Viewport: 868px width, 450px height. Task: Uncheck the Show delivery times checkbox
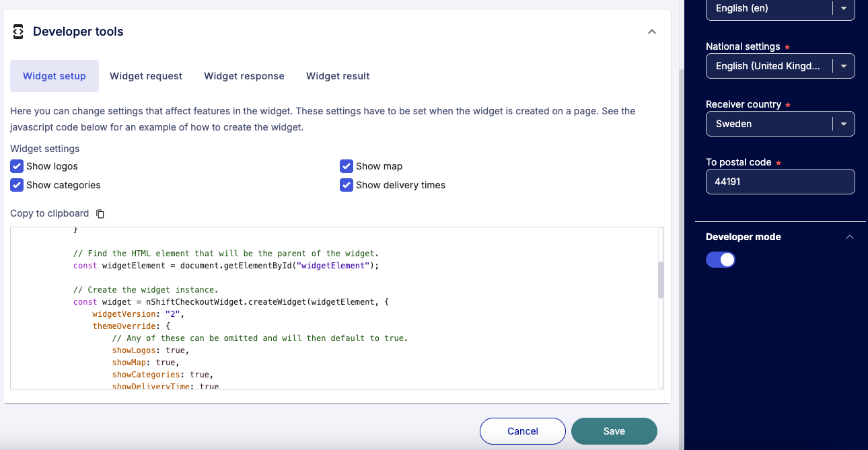pos(347,185)
